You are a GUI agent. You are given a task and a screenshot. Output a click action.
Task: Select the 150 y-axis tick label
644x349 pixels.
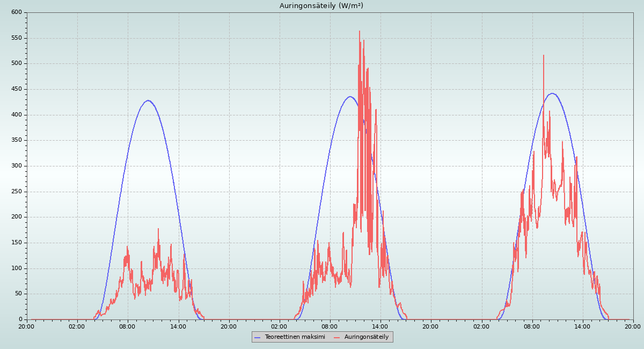16,243
